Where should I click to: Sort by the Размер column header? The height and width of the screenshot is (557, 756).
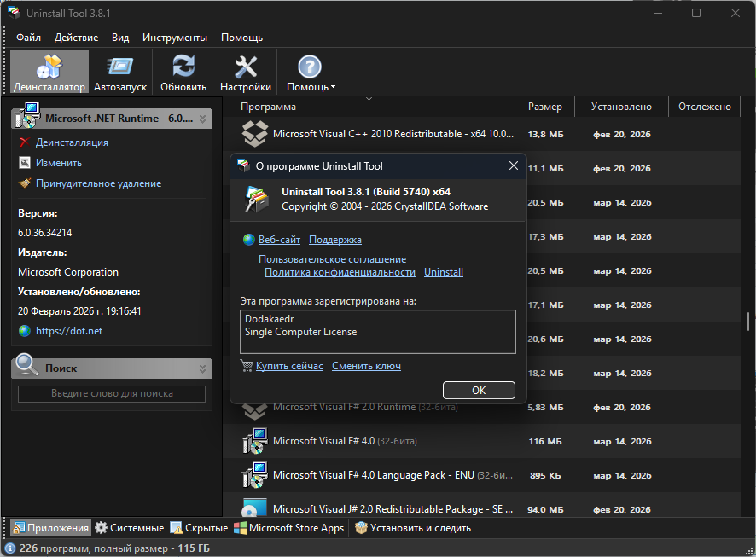point(545,107)
